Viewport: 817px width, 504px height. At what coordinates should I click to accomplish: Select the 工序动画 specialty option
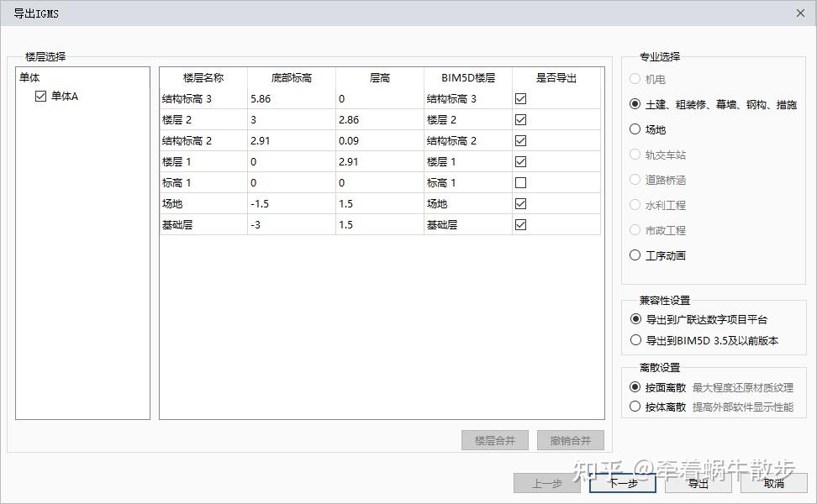coord(635,255)
